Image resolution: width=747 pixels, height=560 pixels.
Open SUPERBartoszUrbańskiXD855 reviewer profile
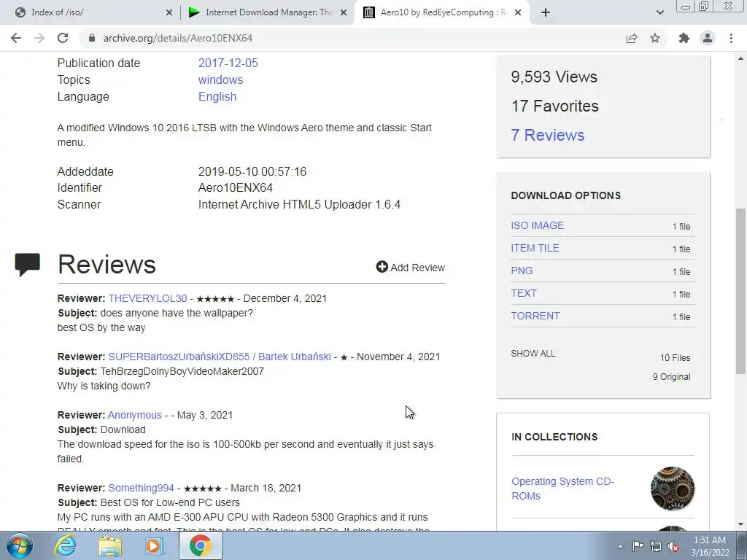220,357
